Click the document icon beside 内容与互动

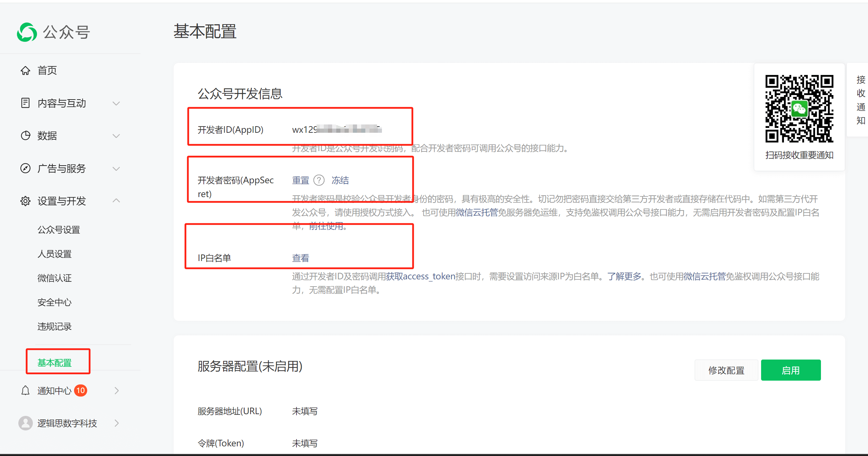[x=25, y=103]
